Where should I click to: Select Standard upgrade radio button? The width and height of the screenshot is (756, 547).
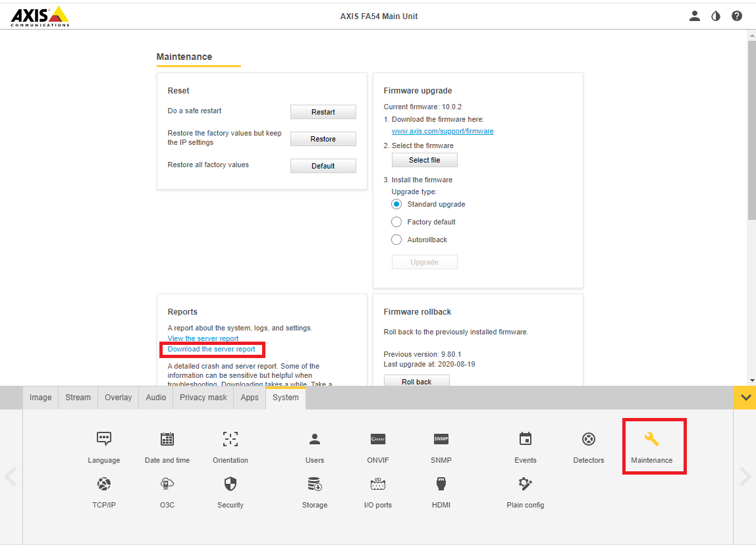tap(396, 204)
